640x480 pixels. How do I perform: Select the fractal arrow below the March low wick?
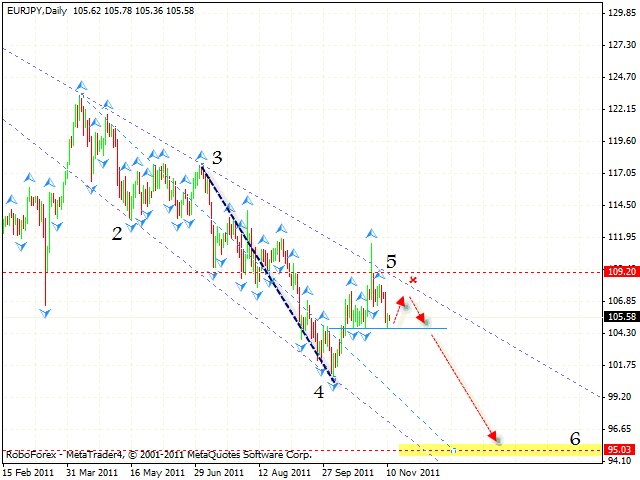click(45, 313)
